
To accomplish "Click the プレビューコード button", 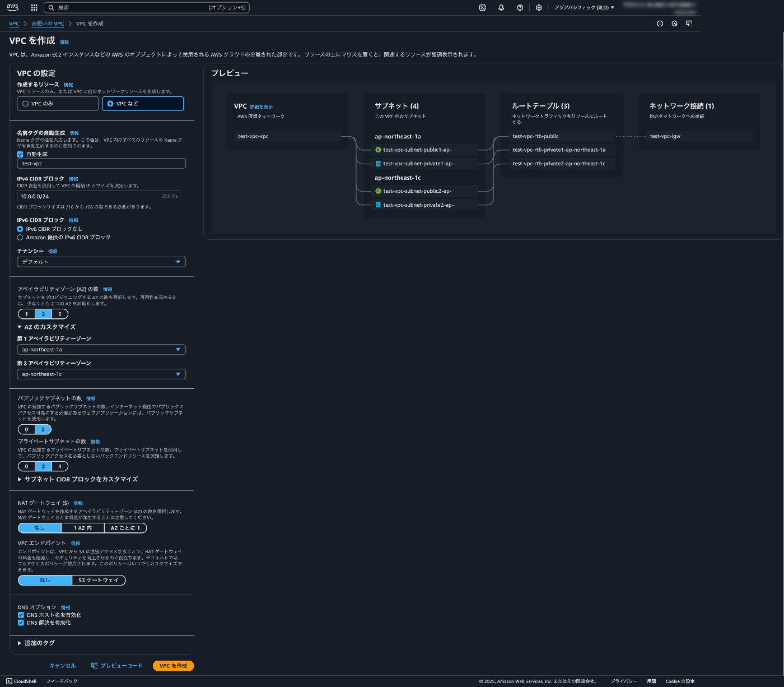I will coord(117,666).
